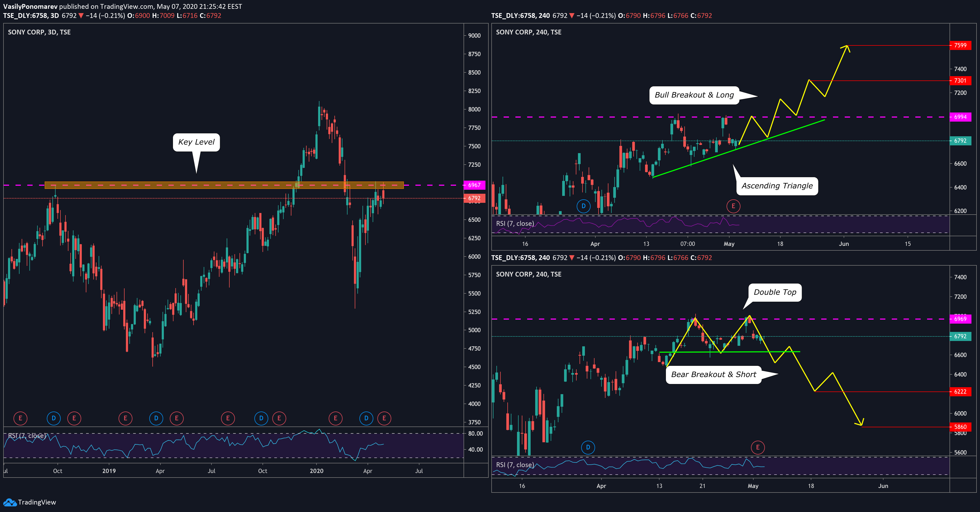The image size is (980, 512).
Task: Click the Bear Breakout & Short callout
Action: point(713,375)
